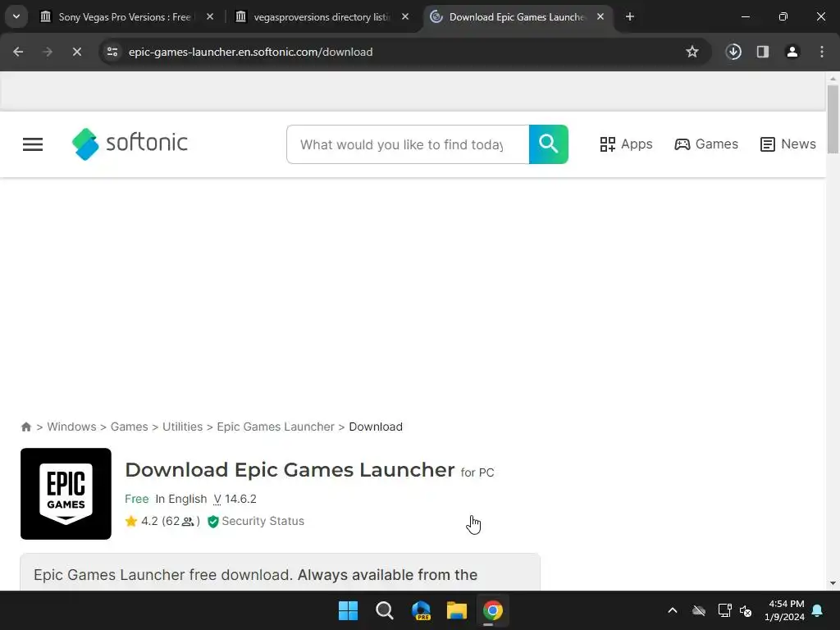Go to Utilities breadcrumb link

(182, 427)
